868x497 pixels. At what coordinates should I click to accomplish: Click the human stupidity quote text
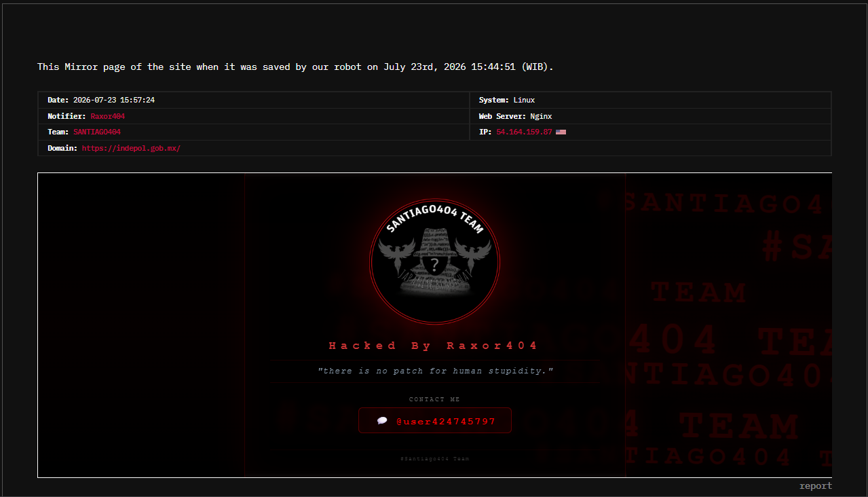tap(435, 371)
